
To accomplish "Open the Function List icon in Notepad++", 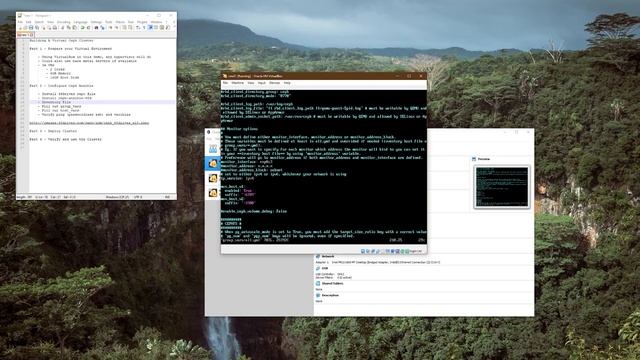I will coord(168,27).
